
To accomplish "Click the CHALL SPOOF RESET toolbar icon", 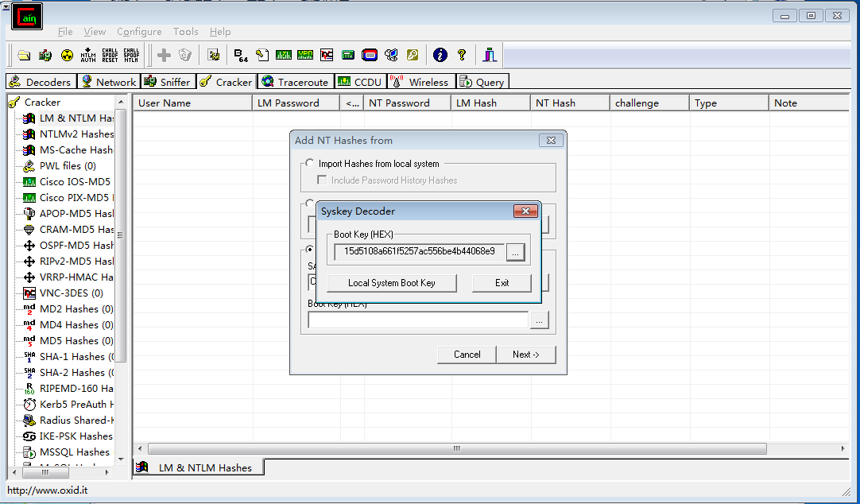I will tap(110, 55).
